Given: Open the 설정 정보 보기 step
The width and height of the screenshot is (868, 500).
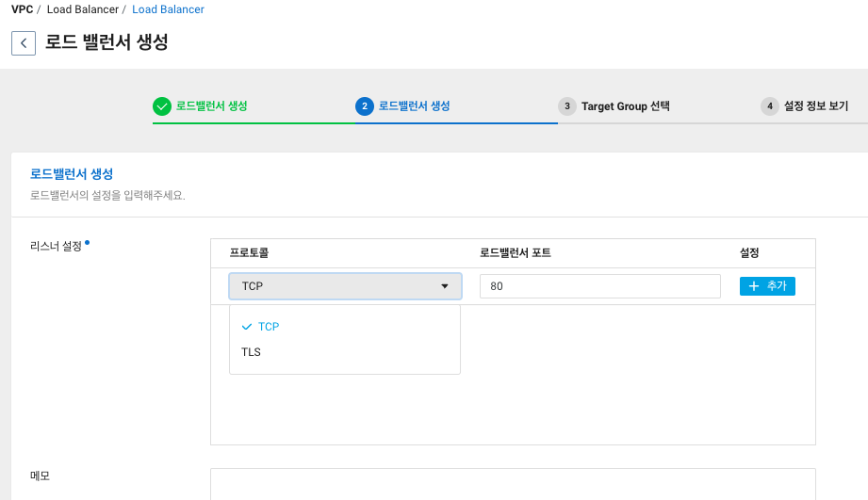Looking at the screenshot, I should [x=816, y=106].
